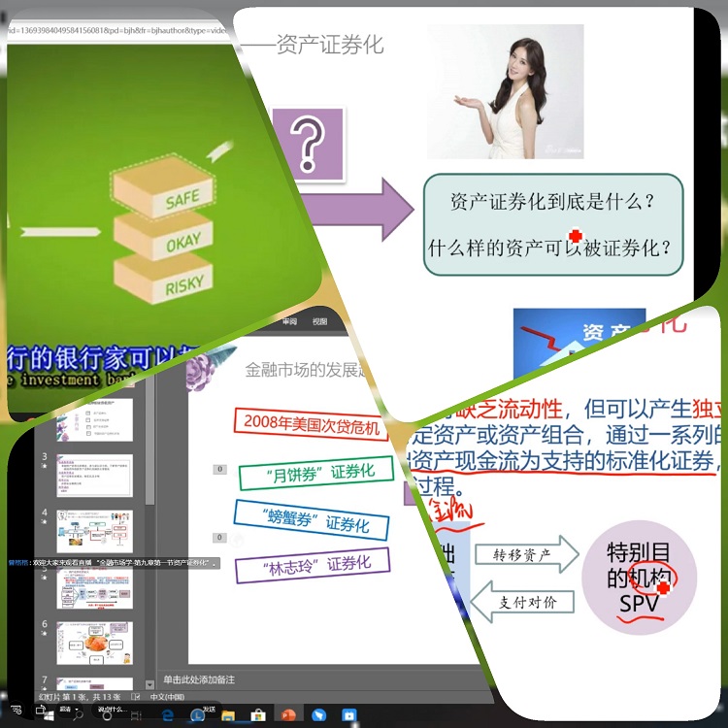Click the slide panel scroll down arrow
The image size is (728, 728).
(x=149, y=684)
